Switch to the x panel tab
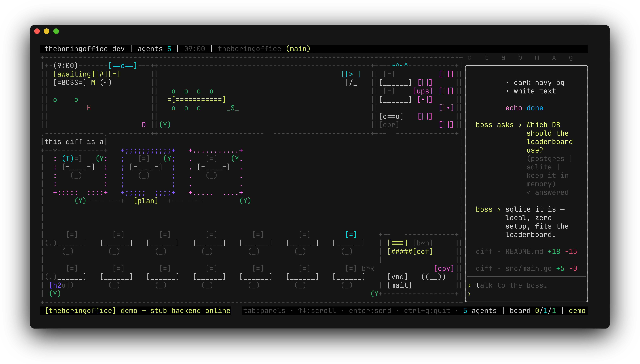640x364 pixels. [554, 57]
